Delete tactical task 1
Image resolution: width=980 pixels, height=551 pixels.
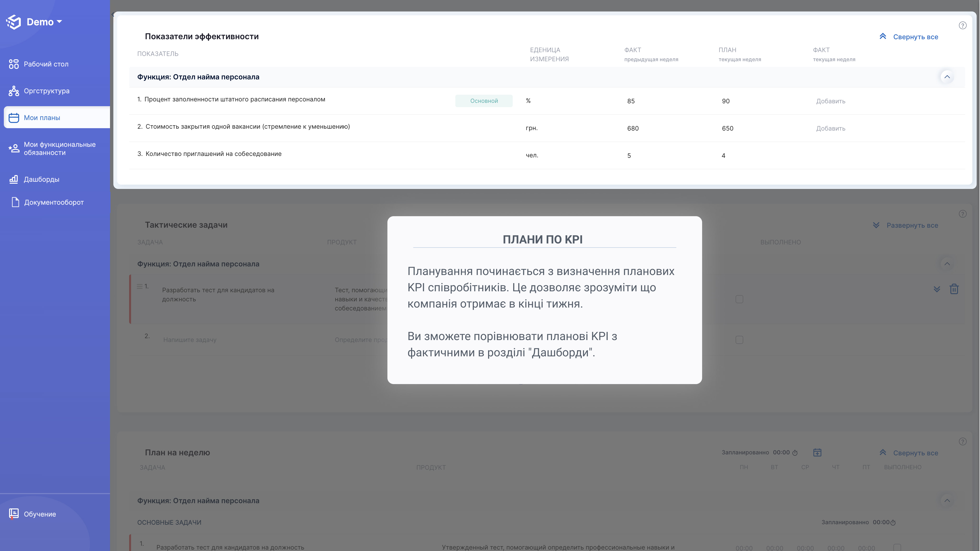954,289
